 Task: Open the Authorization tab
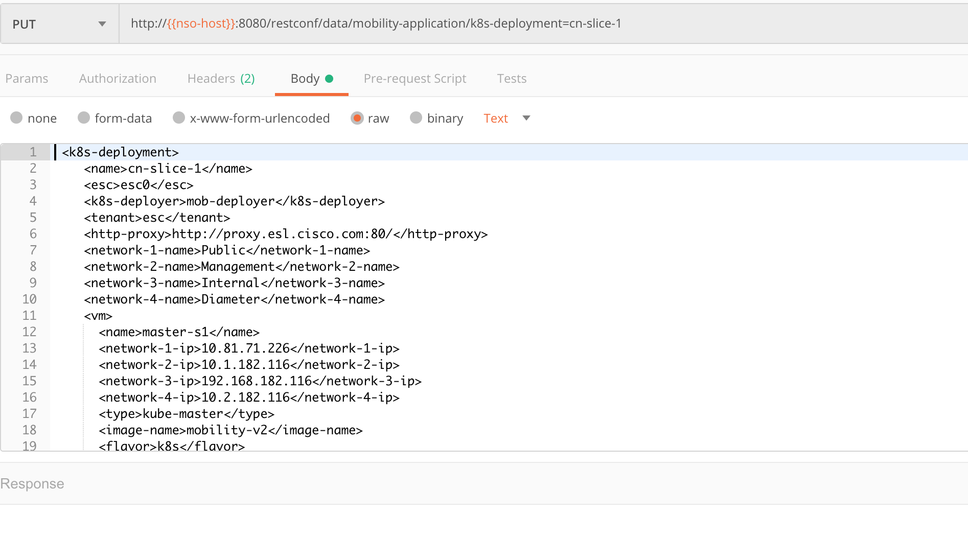tap(118, 78)
